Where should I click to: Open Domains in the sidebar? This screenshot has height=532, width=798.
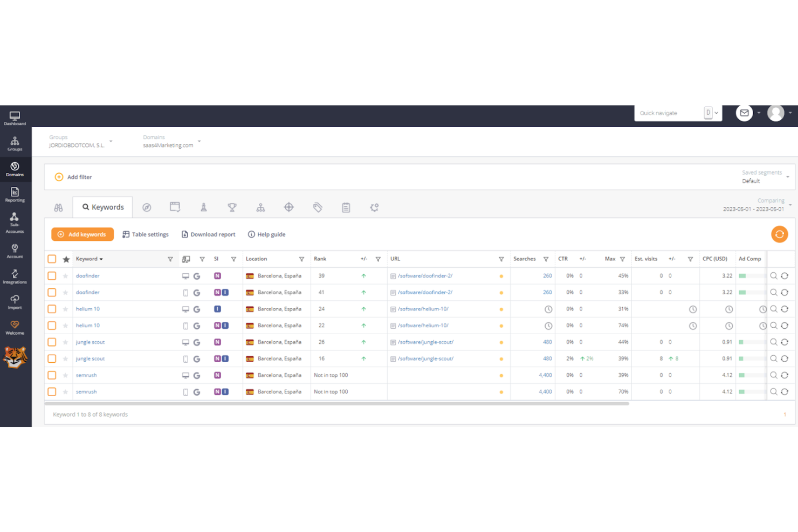click(x=15, y=169)
